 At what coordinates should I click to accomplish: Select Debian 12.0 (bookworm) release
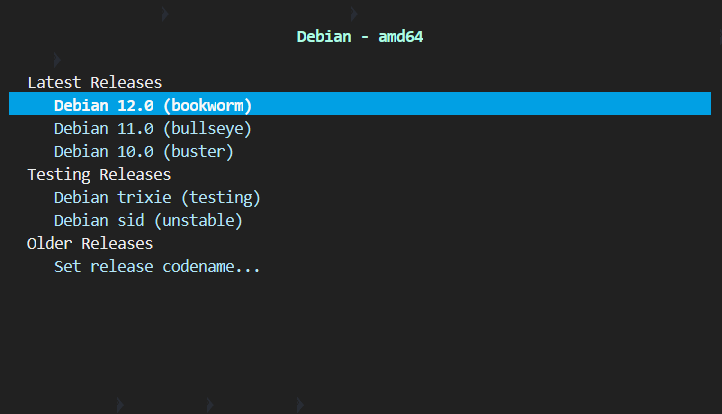coord(152,105)
